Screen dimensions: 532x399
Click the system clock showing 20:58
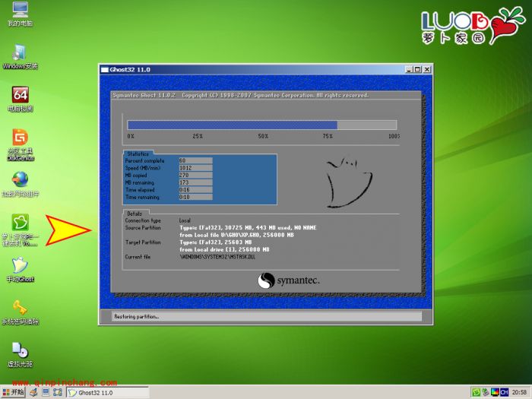coord(520,393)
